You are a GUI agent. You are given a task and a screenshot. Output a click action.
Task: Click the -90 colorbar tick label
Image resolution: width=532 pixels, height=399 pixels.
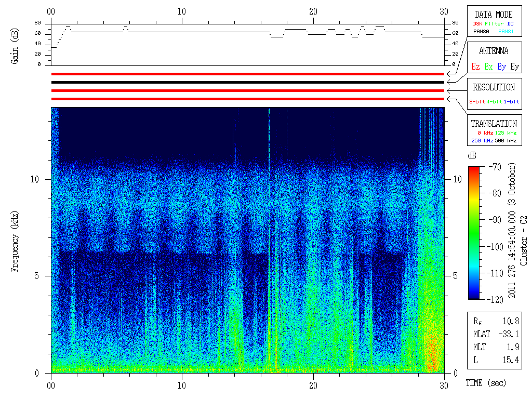pos(495,220)
